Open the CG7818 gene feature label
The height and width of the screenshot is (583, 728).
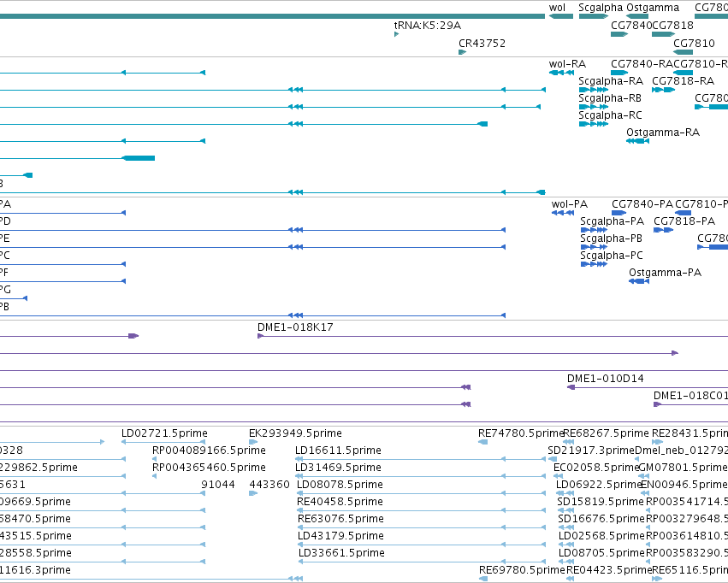click(x=672, y=25)
